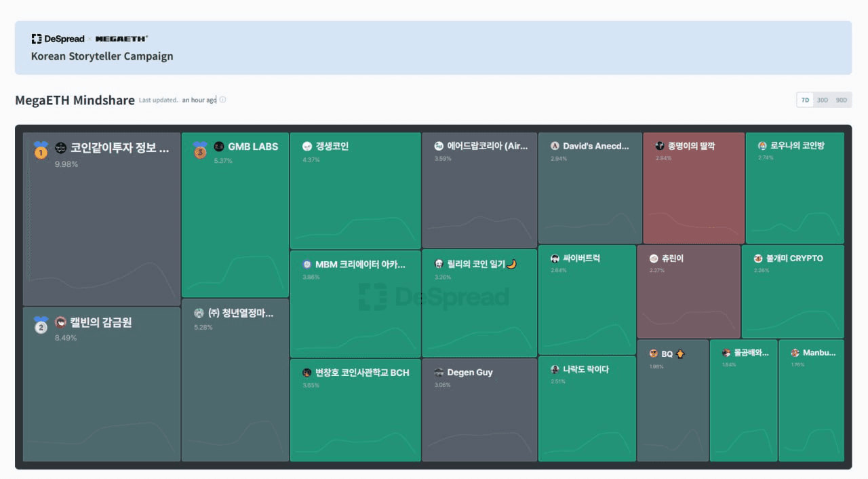Click the Manbu tile at bottom right

[811, 400]
